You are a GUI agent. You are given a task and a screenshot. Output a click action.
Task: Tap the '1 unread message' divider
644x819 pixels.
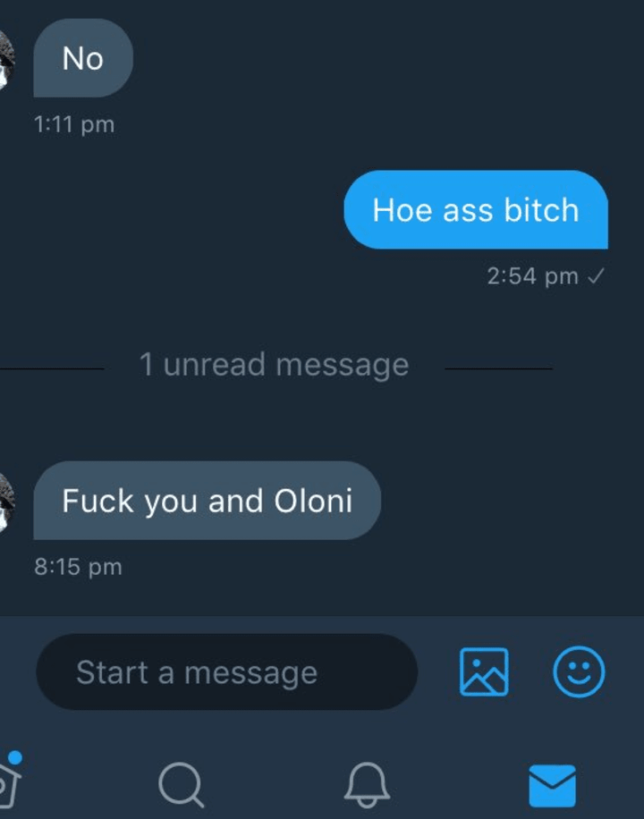click(274, 365)
